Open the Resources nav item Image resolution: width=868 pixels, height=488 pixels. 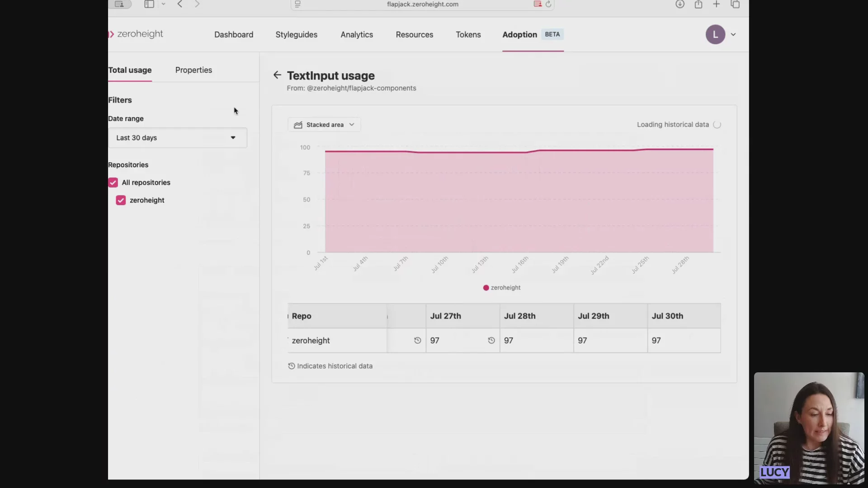click(x=415, y=34)
